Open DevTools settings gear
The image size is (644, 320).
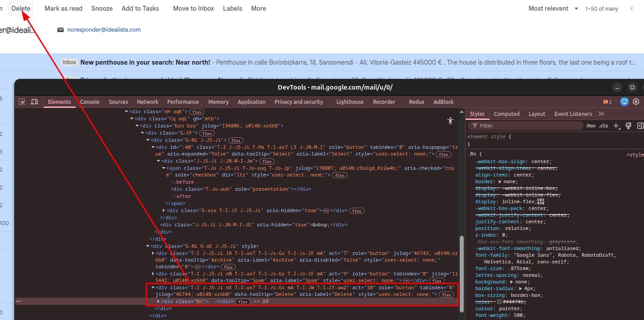point(636,102)
